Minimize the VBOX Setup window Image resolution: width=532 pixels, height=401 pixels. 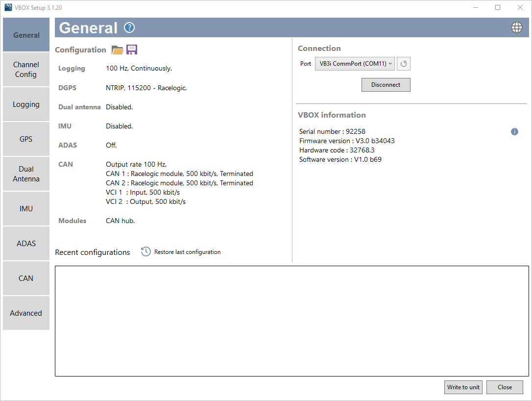pos(476,7)
